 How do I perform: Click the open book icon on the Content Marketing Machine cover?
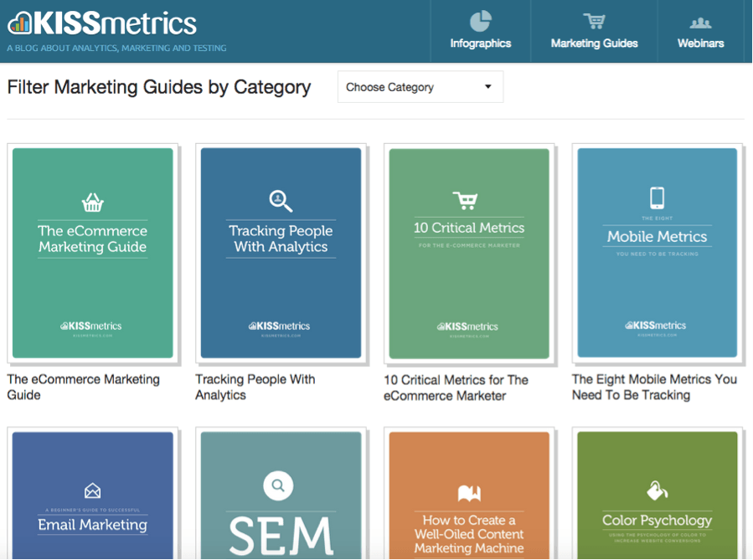pyautogui.click(x=469, y=493)
